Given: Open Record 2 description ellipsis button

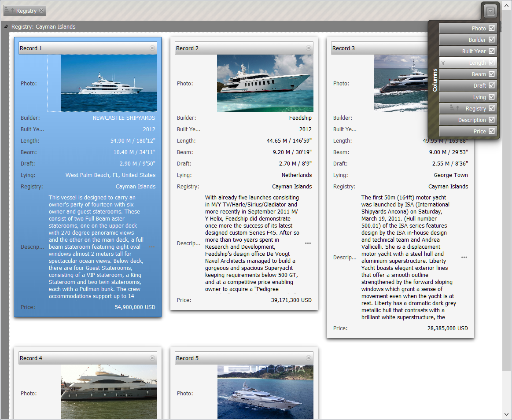Looking at the screenshot, I should click(308, 243).
